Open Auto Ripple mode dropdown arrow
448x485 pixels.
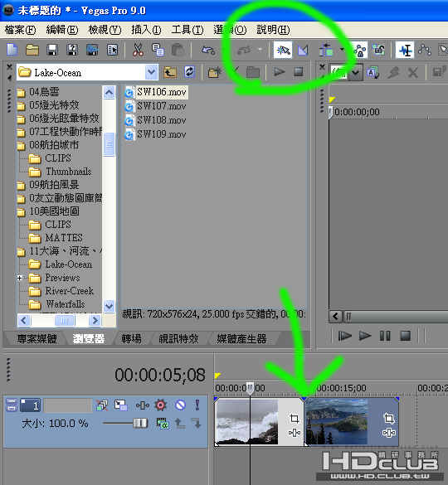pyautogui.click(x=342, y=50)
